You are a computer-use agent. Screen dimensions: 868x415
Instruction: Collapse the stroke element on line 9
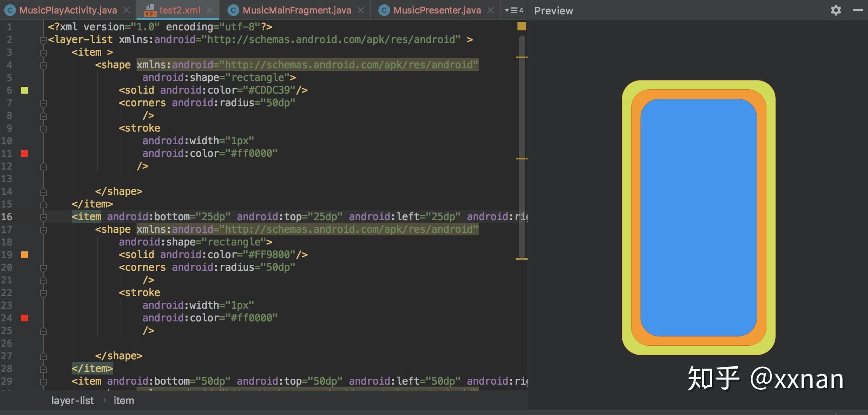(x=43, y=129)
